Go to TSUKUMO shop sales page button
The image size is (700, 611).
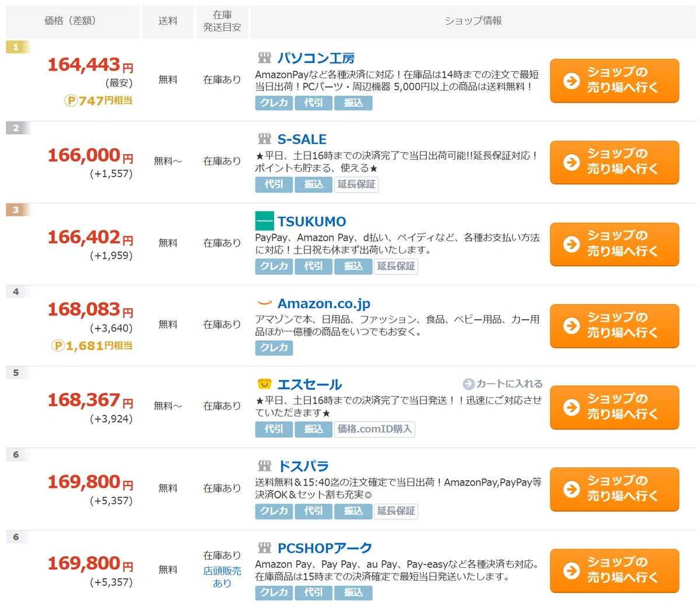(x=614, y=244)
